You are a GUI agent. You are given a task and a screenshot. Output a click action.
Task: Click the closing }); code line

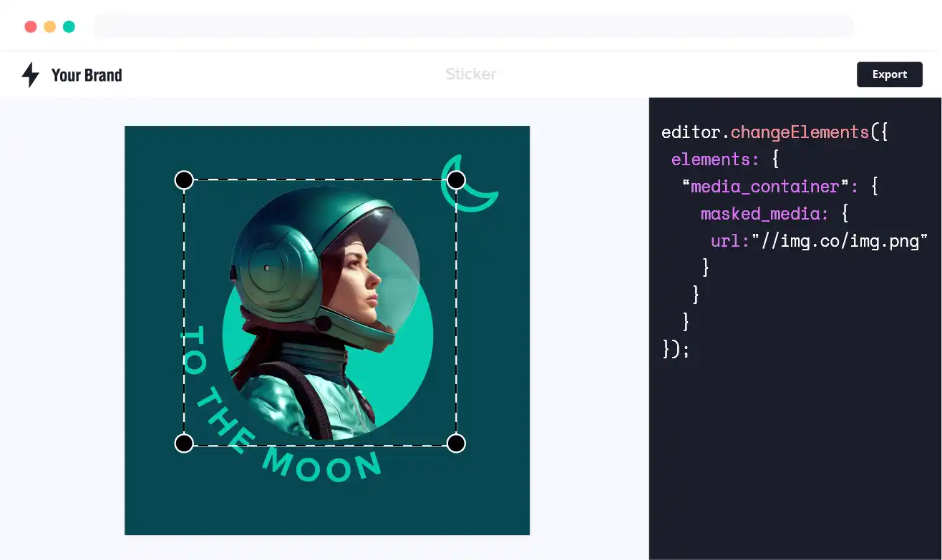coord(676,349)
